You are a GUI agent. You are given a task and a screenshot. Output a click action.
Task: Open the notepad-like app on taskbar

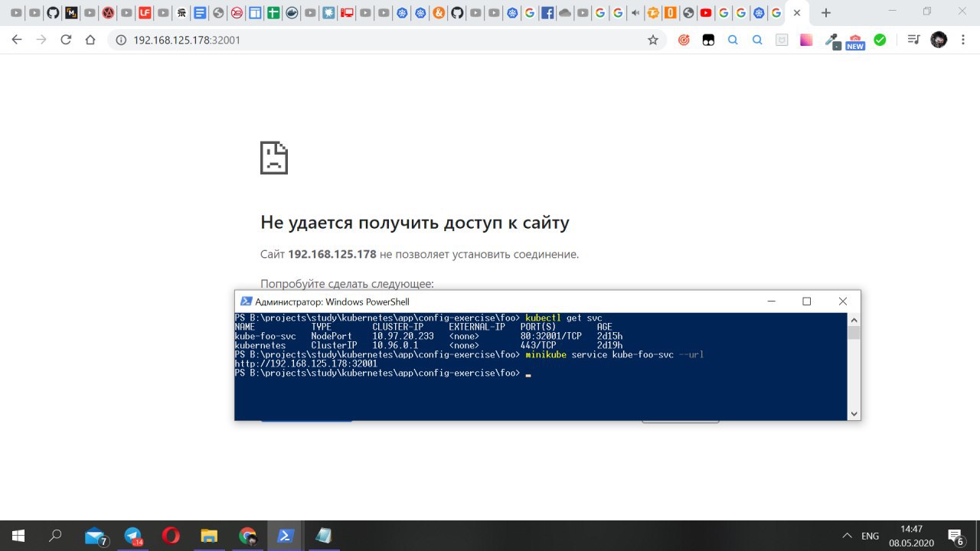[324, 536]
